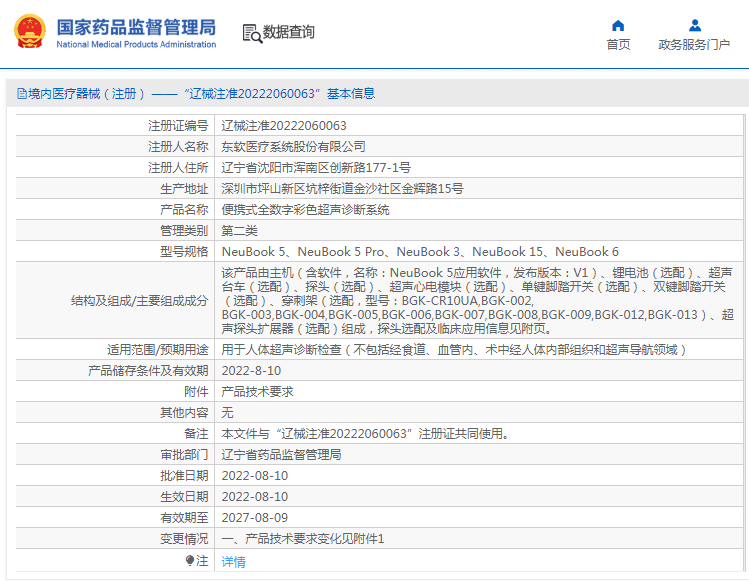Open the 数据查询 search icon
The image size is (749, 581).
click(x=252, y=33)
